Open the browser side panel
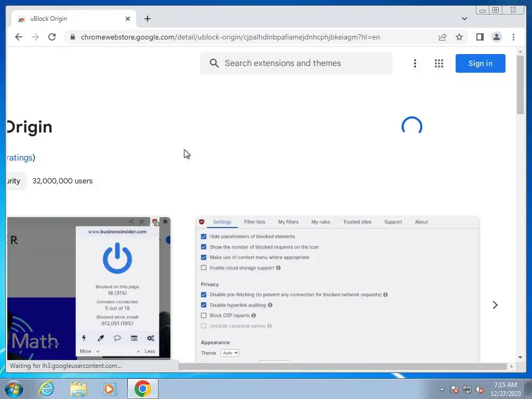 coord(480,37)
